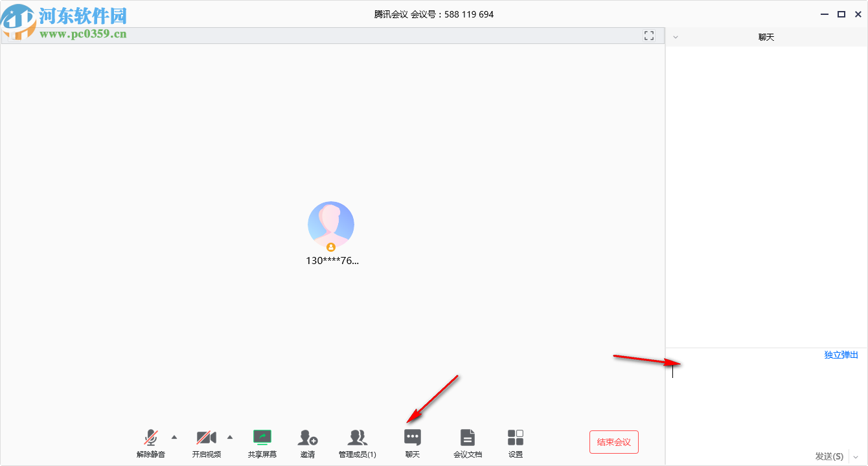This screenshot has width=868, height=466.
Task: Pop out chat via 独立弹出 link
Action: (x=841, y=355)
